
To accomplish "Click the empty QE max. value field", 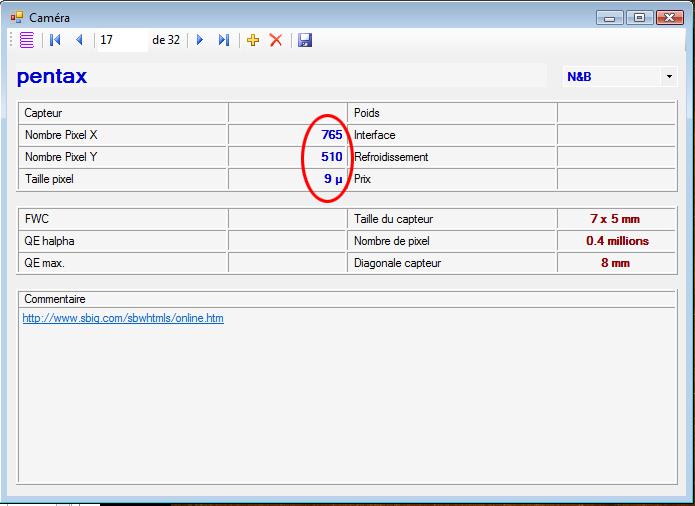I will pos(287,263).
